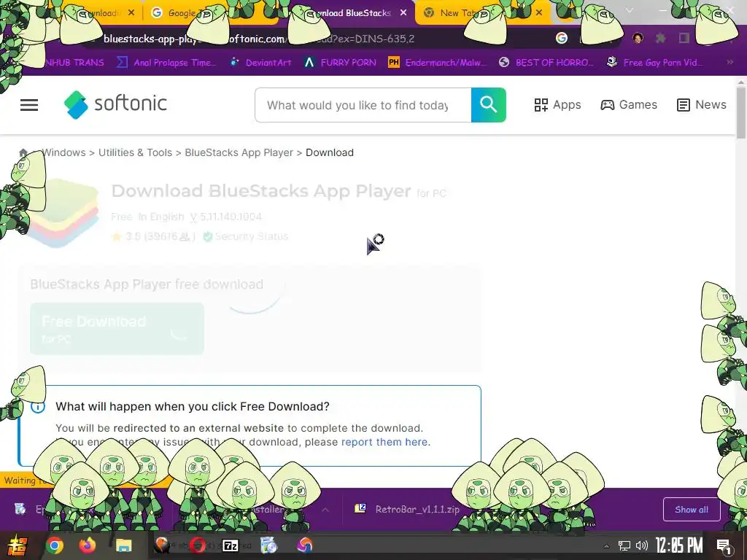747x560 pixels.
Task: Click Show all downloads button
Action: click(x=692, y=510)
